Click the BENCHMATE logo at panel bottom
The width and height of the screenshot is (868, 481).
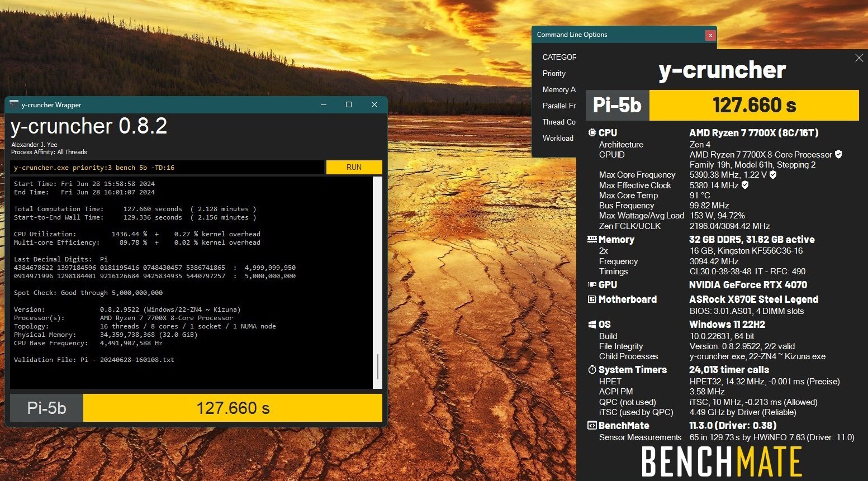pos(722,462)
